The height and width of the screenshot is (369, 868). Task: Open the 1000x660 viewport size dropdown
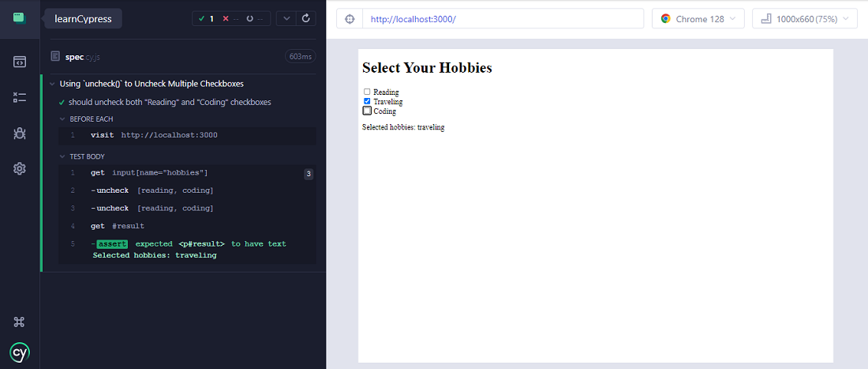pyautogui.click(x=804, y=19)
